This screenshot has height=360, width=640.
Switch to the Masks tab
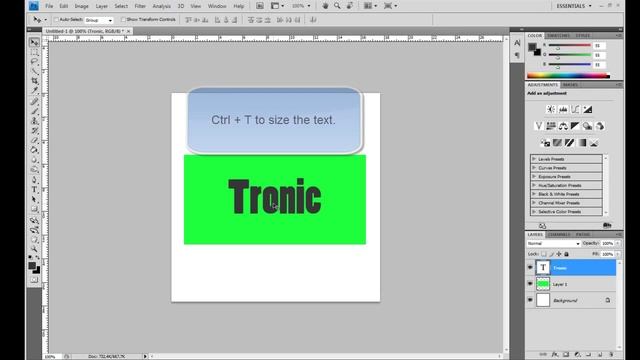pyautogui.click(x=570, y=85)
